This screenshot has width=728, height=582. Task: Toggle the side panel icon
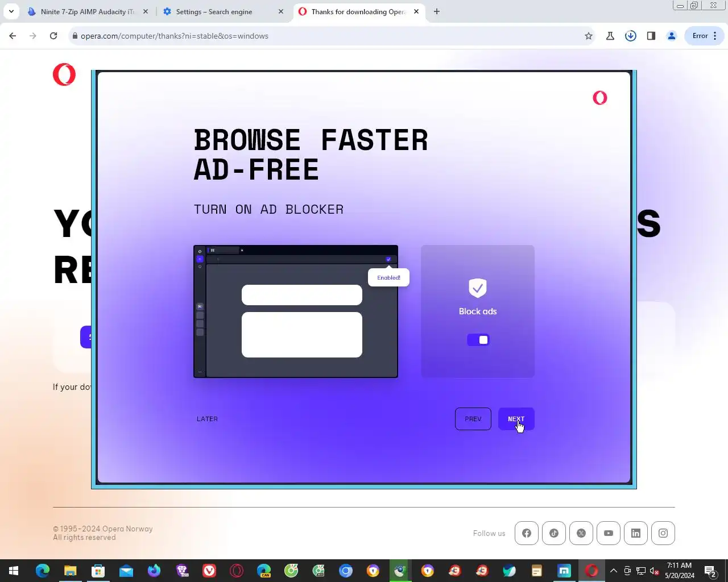coord(651,36)
